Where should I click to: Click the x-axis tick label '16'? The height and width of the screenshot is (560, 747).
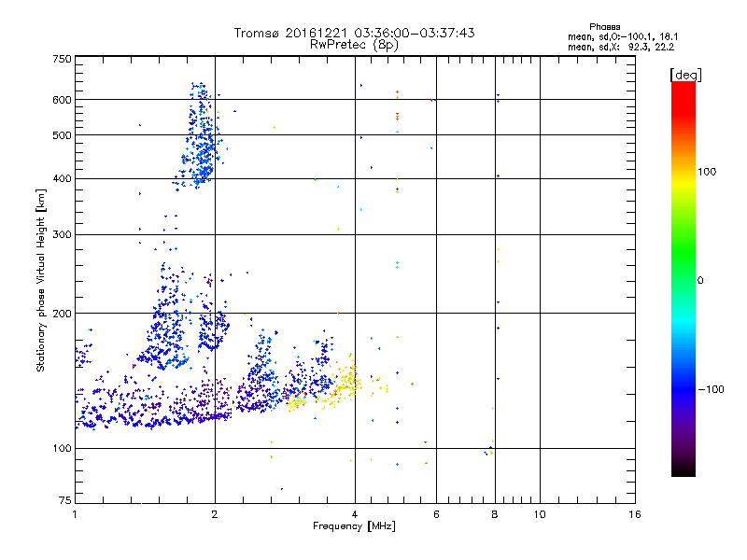point(635,514)
